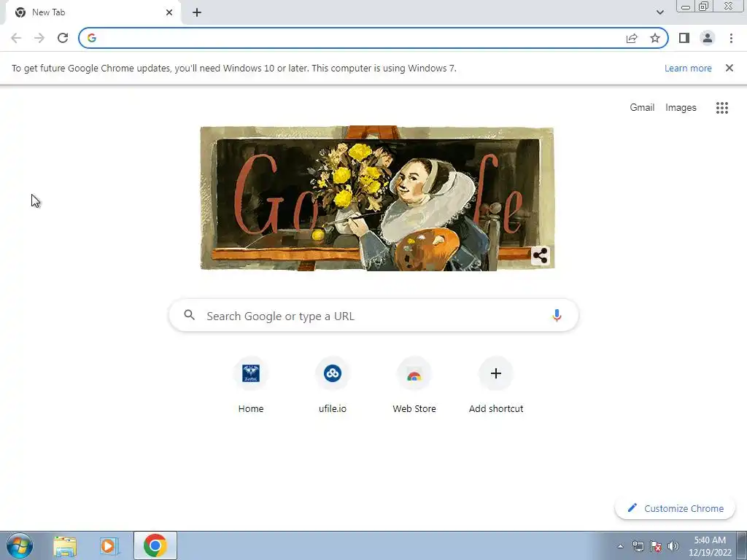Open the ufile.io shortcut
This screenshot has height=560, width=747.
[333, 385]
